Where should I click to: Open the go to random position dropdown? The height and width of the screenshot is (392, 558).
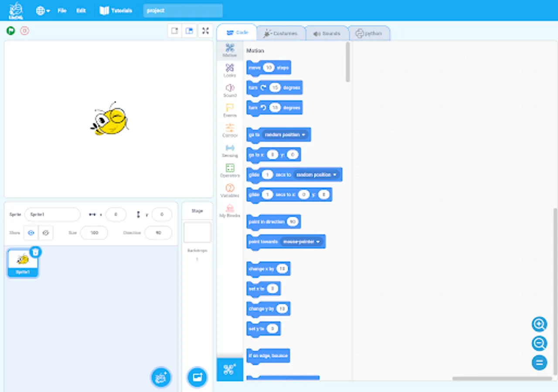pyautogui.click(x=286, y=135)
